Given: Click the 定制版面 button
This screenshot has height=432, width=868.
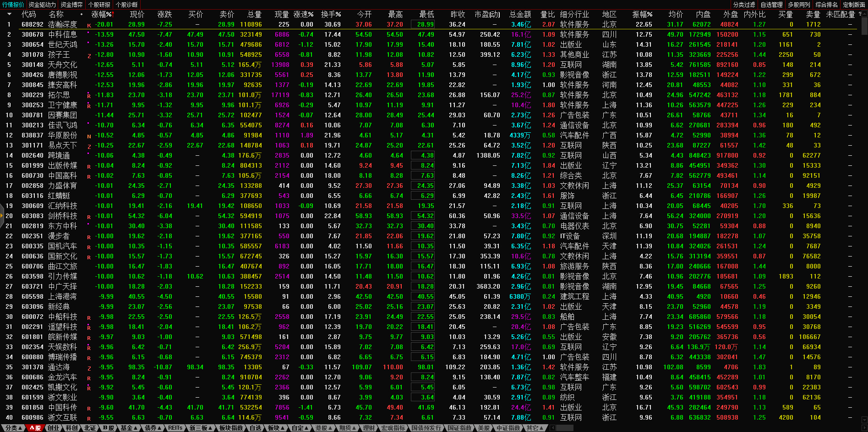Looking at the screenshot, I should point(854,5).
